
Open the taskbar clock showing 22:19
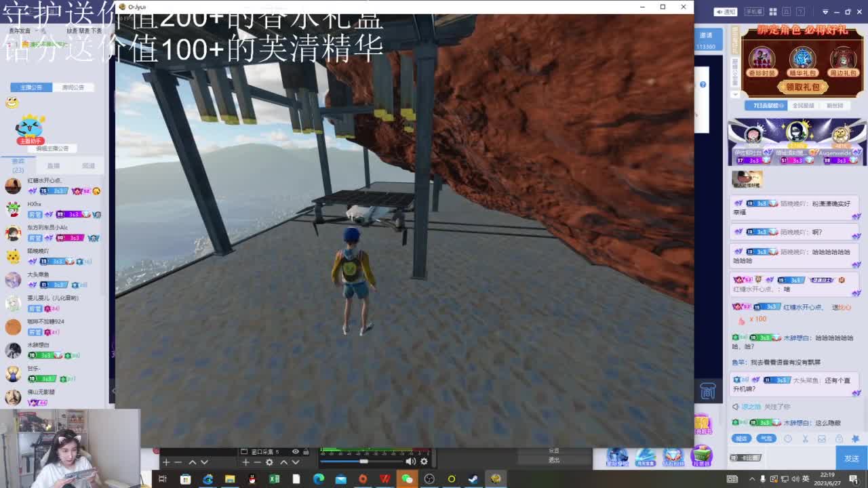point(827,479)
